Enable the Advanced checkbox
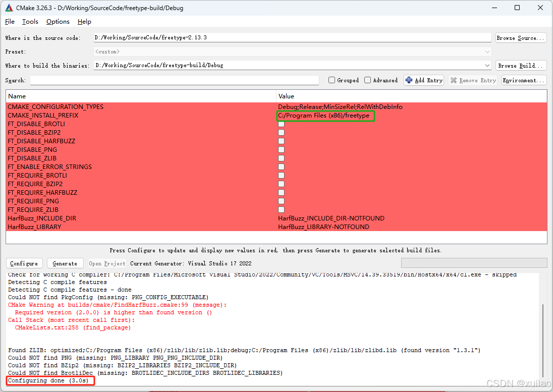This screenshot has width=553, height=392. coord(368,80)
